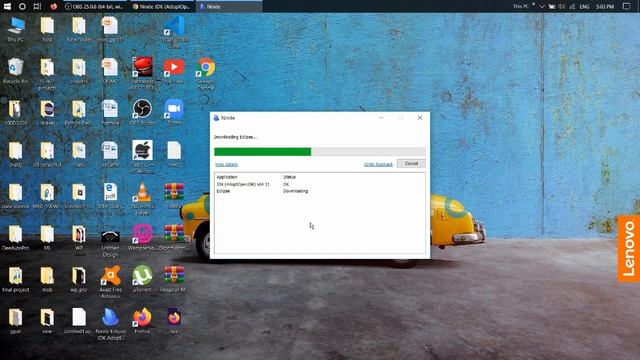Open the PDF file with Edge icon
640x360 pixels.
(110, 196)
